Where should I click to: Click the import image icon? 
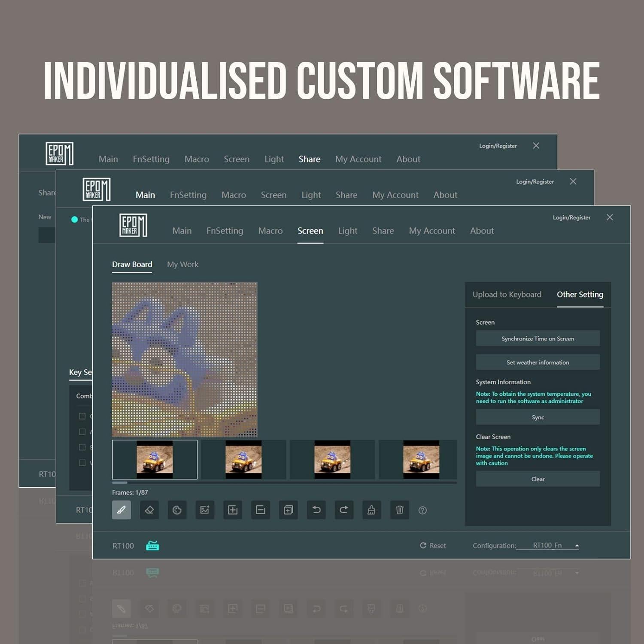tap(205, 510)
